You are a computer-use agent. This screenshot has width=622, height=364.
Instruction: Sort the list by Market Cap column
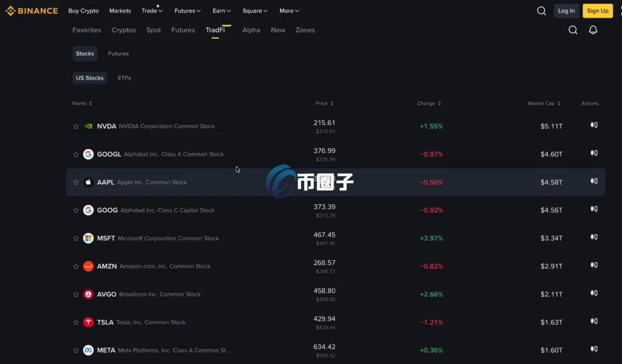click(x=544, y=103)
